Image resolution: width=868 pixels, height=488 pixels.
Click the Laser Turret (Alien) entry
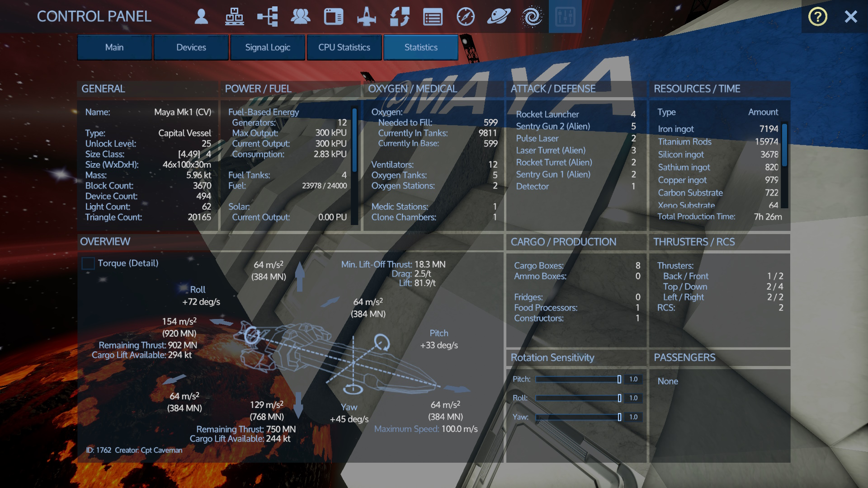pyautogui.click(x=576, y=150)
